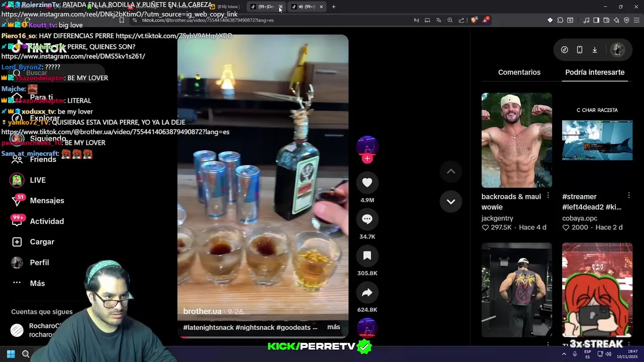This screenshot has height=362, width=644.
Task: Open a new browser tab with plus
Action: 334,7
